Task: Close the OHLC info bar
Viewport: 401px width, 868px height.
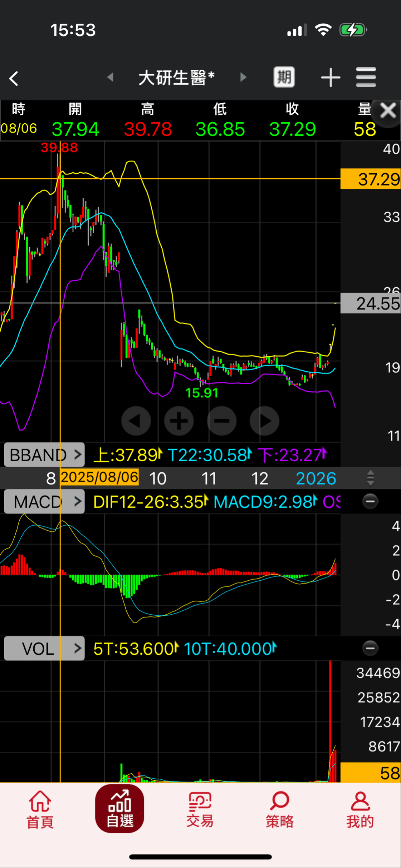Action: click(388, 111)
